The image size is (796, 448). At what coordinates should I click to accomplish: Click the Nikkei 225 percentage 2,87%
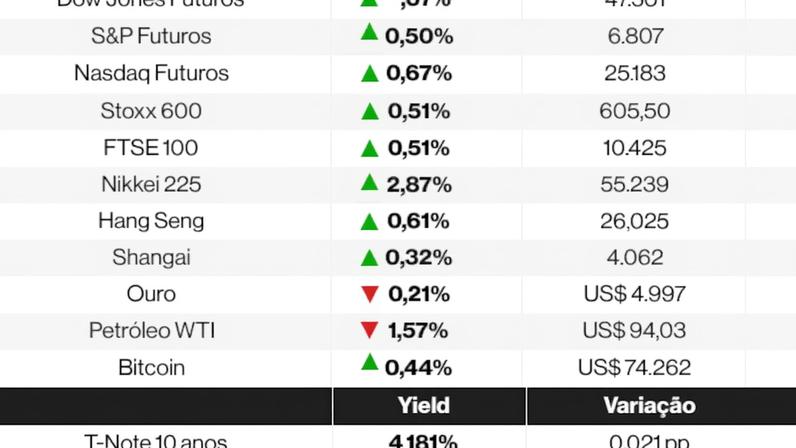tap(418, 184)
